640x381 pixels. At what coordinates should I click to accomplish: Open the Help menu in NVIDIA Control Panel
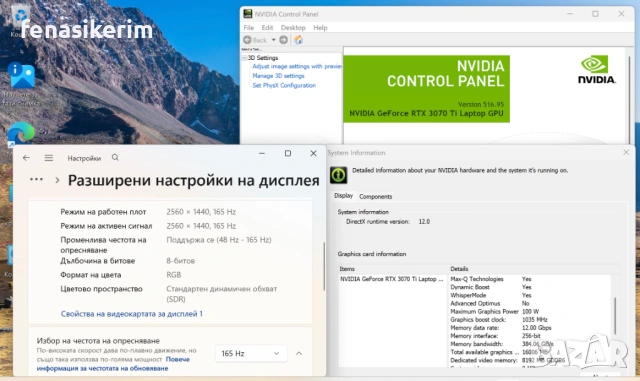[x=320, y=28]
